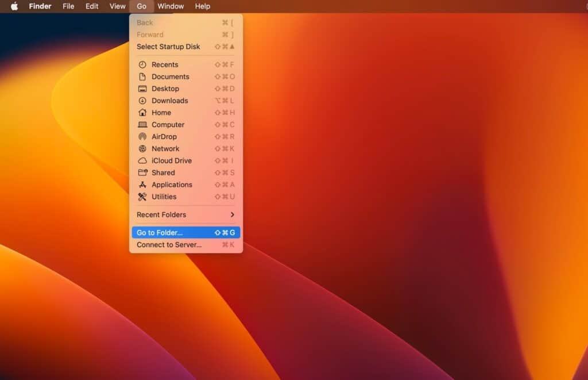Choose Select Startup Disk
The image size is (588, 380).
click(186, 47)
